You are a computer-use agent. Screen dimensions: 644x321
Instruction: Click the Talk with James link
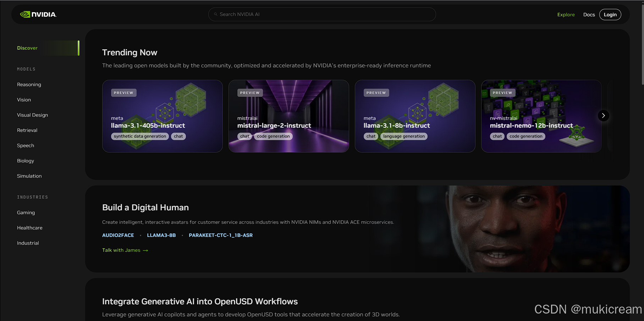[125, 250]
